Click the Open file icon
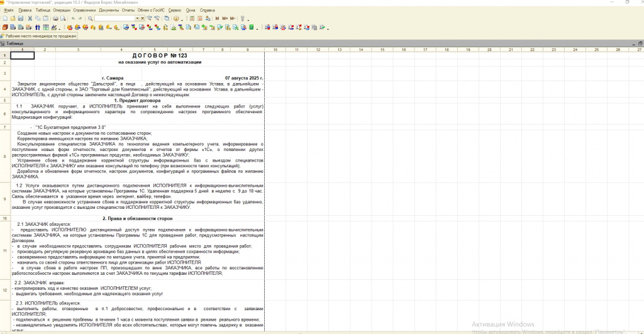This screenshot has height=334, width=644. click(13, 18)
